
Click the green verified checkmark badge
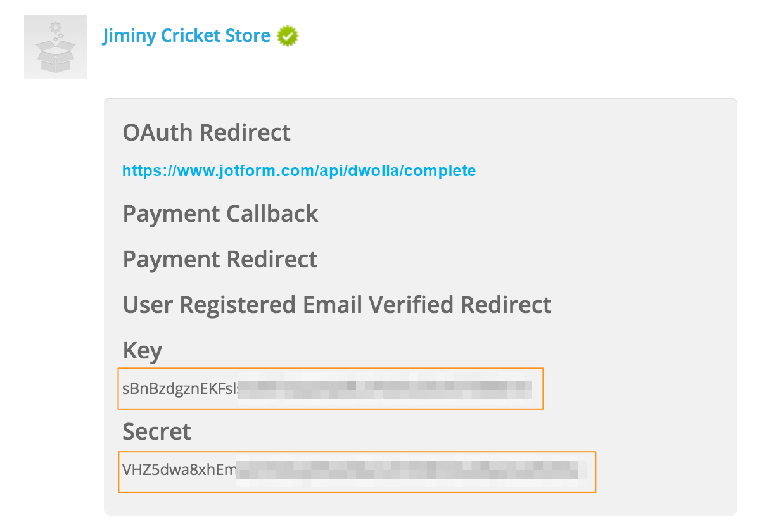288,36
